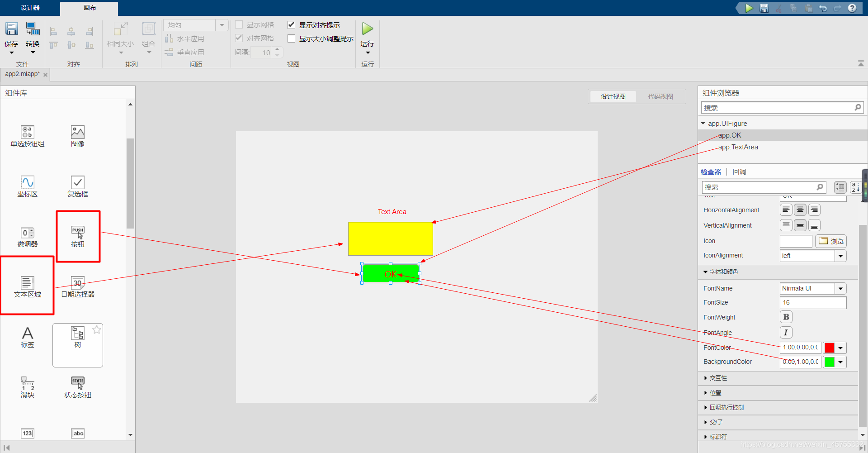Select app.TextArea in the component browser
This screenshot has height=453, width=868.
738,147
